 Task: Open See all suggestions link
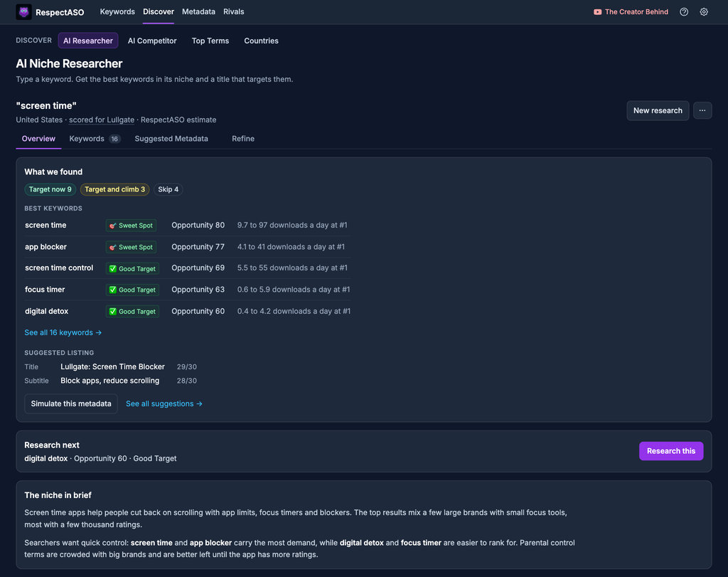[x=164, y=403]
